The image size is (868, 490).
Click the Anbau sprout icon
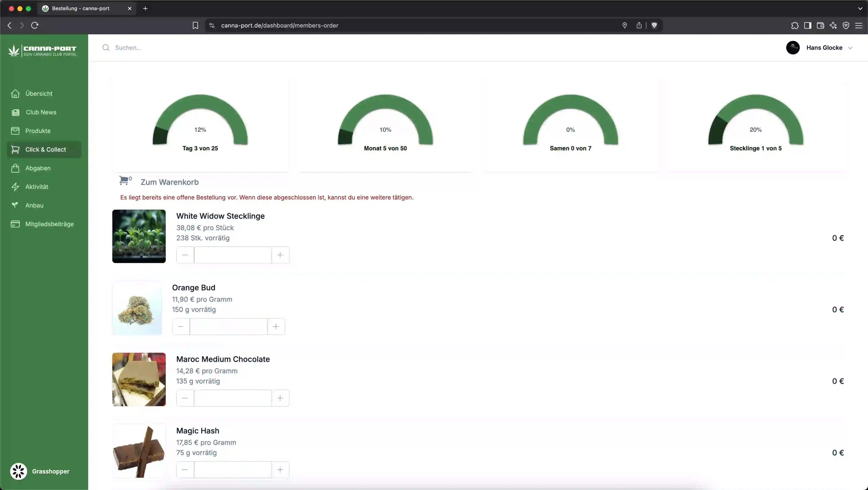[x=15, y=205]
